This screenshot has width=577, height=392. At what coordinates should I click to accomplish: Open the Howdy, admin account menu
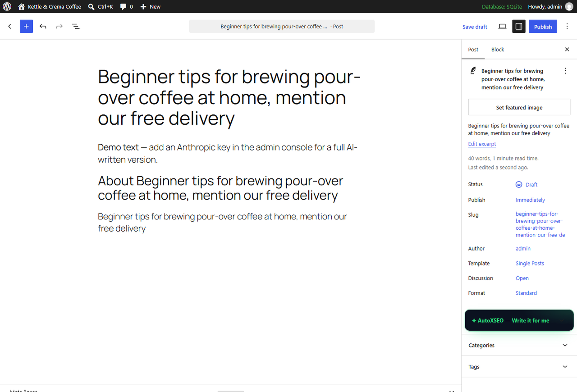(550, 7)
